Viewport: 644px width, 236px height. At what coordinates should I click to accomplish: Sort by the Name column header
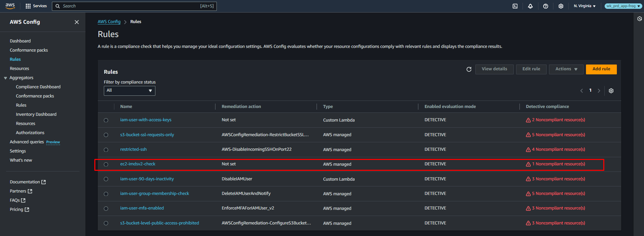[126, 107]
